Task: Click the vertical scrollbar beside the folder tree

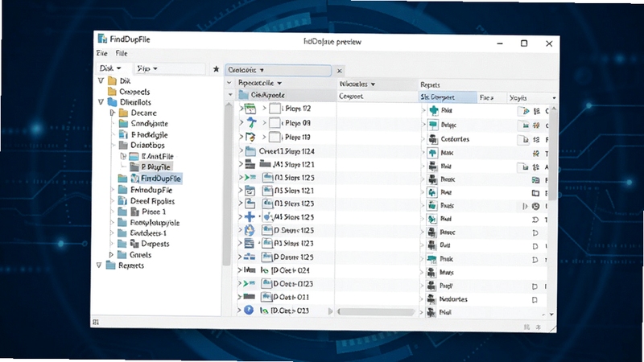Action: tap(229, 185)
